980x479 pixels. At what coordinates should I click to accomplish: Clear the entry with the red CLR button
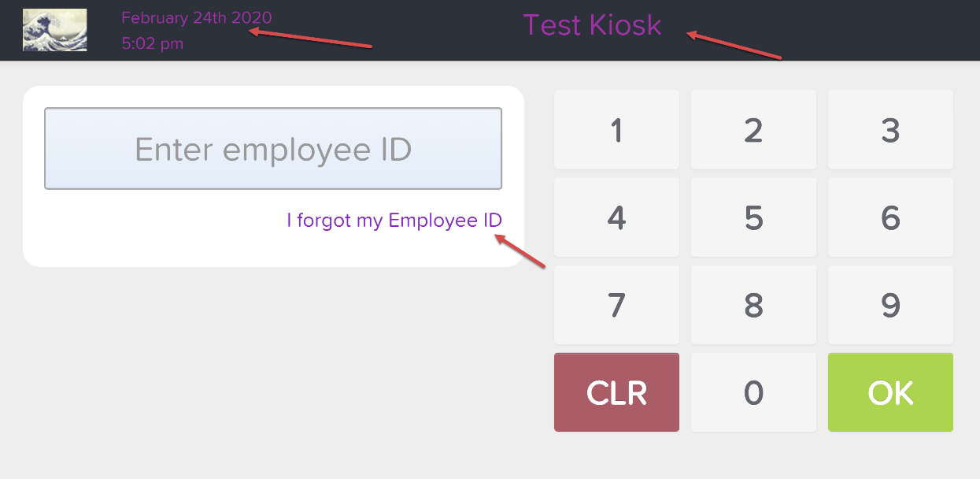pyautogui.click(x=616, y=392)
